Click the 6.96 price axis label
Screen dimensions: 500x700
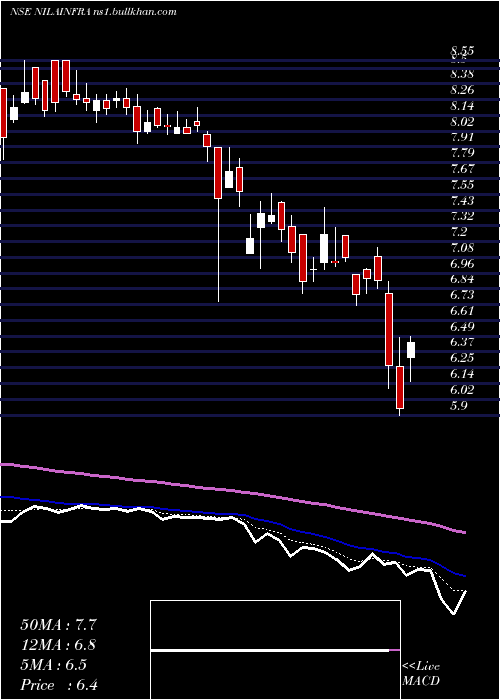tap(462, 263)
